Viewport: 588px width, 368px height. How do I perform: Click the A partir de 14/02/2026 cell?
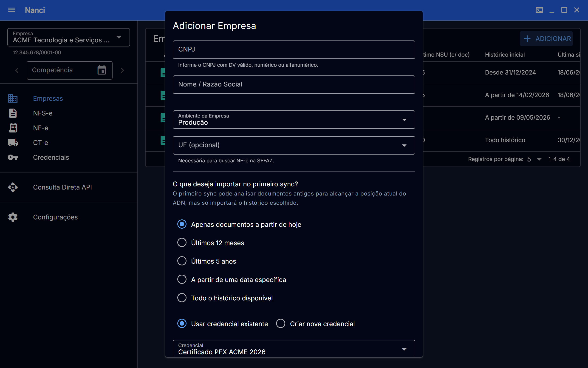pos(517,95)
